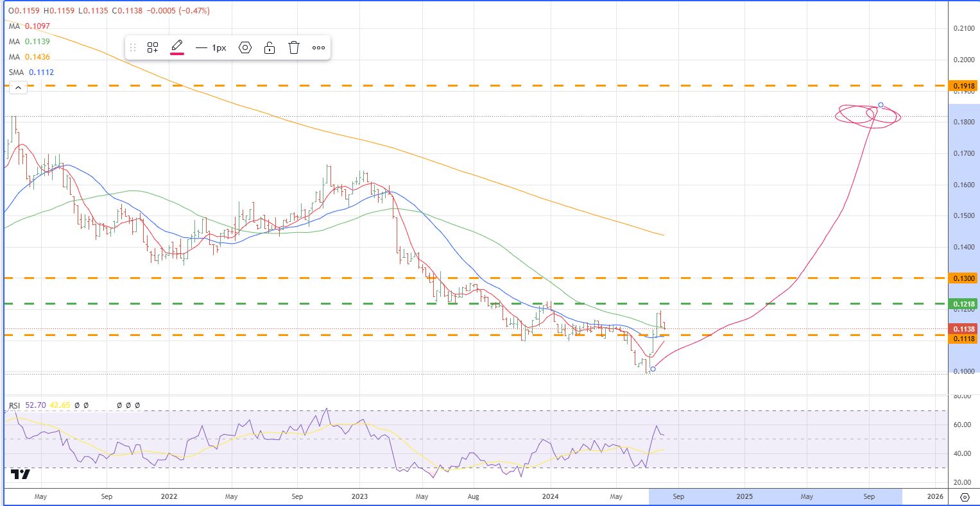
Task: Click the TradingView logo
Action: [21, 475]
